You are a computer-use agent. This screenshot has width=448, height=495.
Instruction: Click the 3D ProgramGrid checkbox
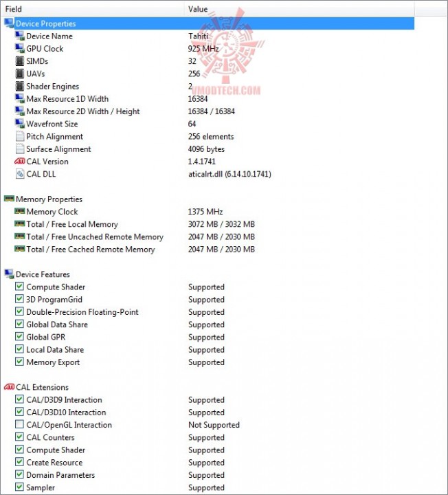(19, 299)
